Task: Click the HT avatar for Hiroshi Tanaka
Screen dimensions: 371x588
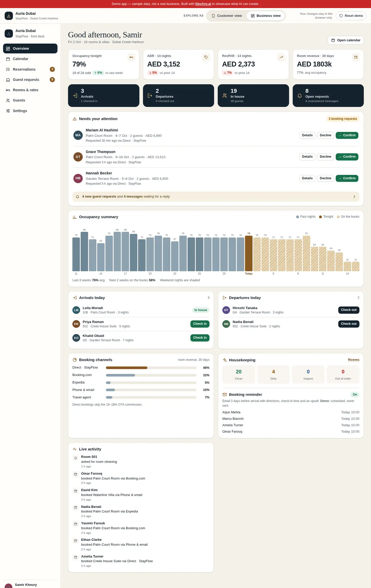Action: pyautogui.click(x=226, y=310)
